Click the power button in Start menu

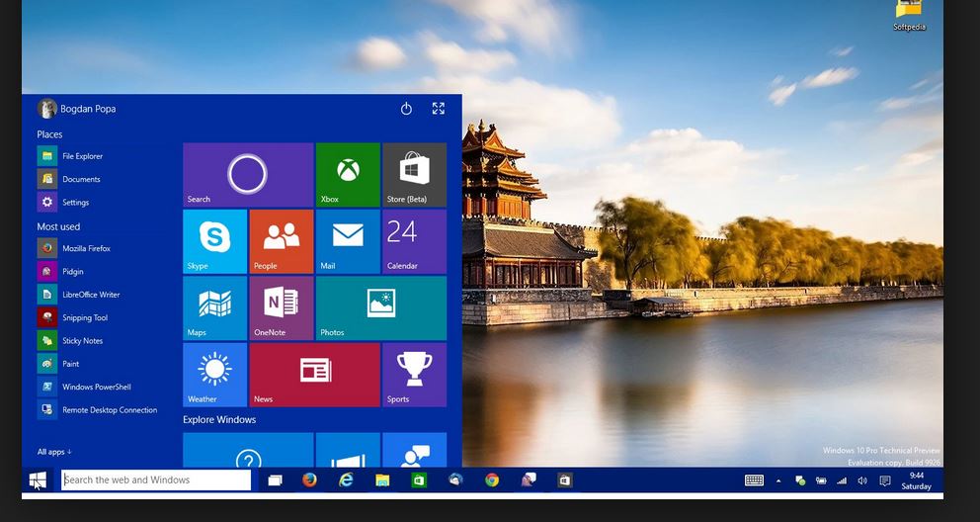tap(406, 109)
